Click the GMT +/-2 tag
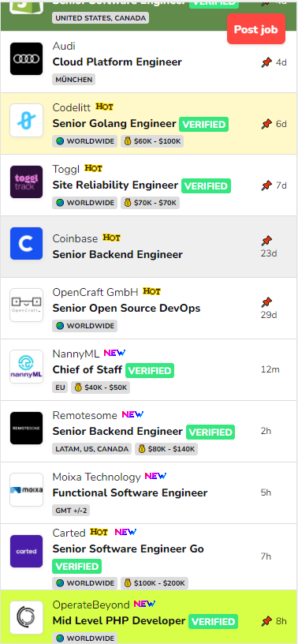 (71, 511)
